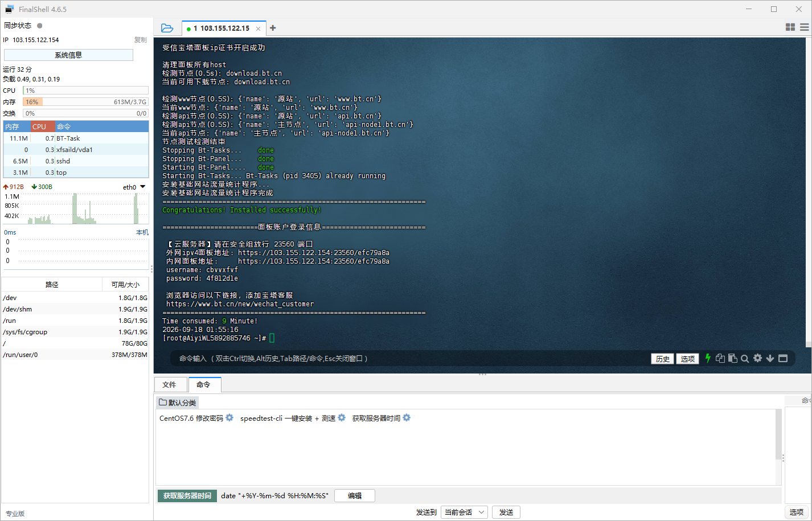Screen dimensions: 812x521
Task: Click the down-arrow scroll-to-bottom icon
Action: [x=770, y=358]
